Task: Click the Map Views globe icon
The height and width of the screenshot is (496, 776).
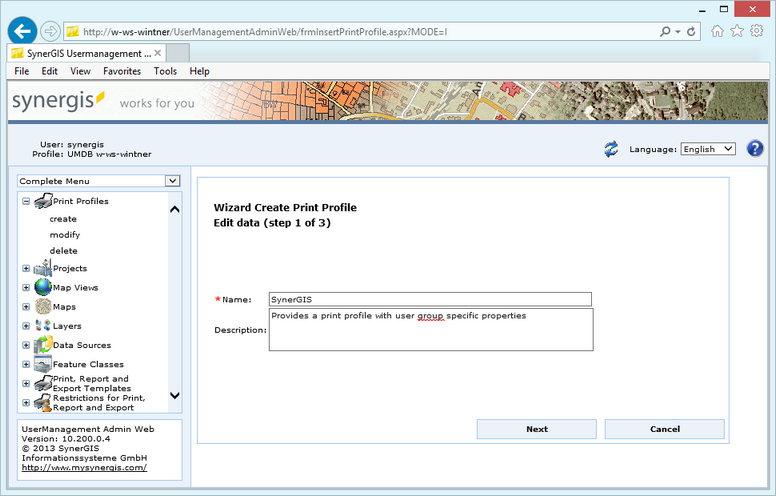Action: [43, 287]
